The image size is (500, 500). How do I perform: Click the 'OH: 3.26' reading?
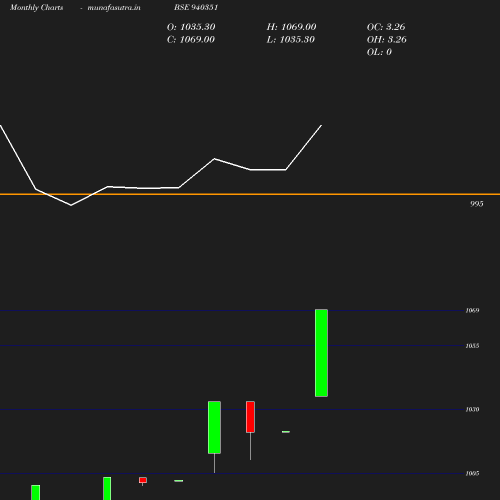(387, 40)
